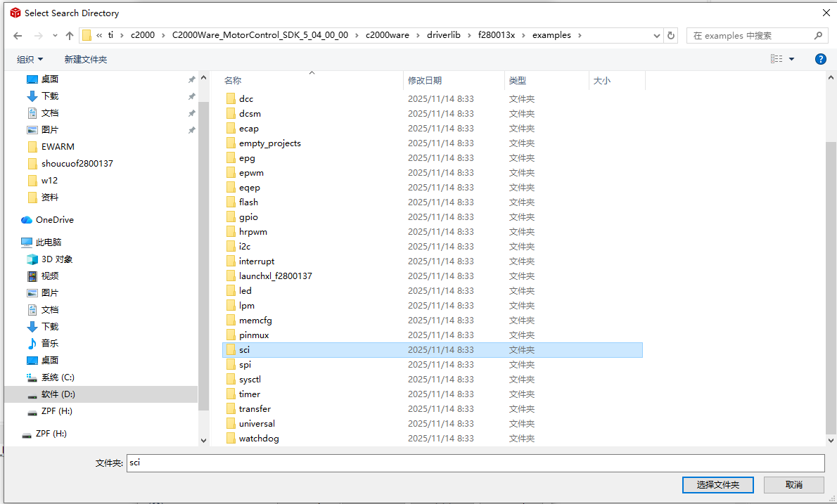
Task: Click the spi folder icon
Action: click(x=231, y=365)
